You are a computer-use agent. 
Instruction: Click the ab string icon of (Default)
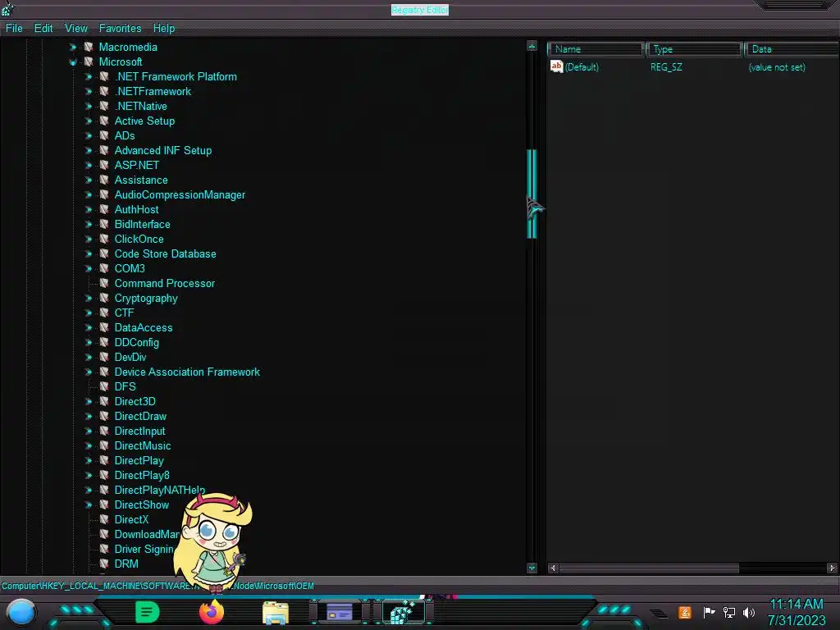557,66
